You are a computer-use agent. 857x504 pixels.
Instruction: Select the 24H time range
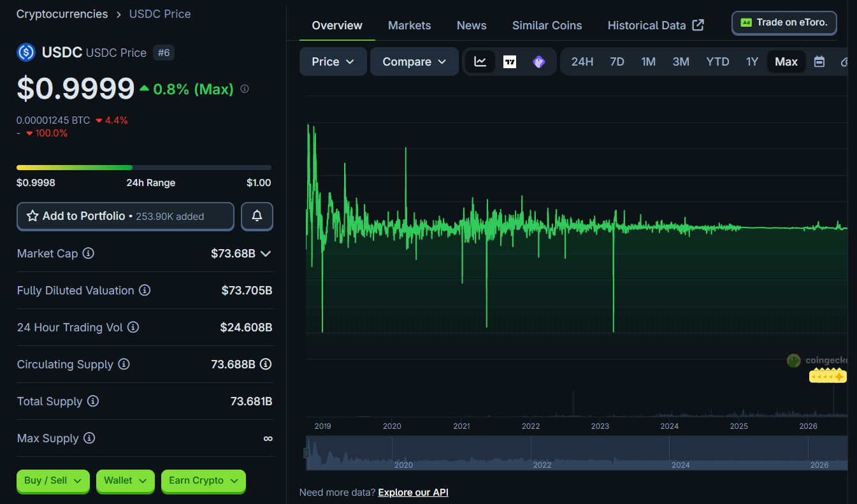[x=582, y=62]
